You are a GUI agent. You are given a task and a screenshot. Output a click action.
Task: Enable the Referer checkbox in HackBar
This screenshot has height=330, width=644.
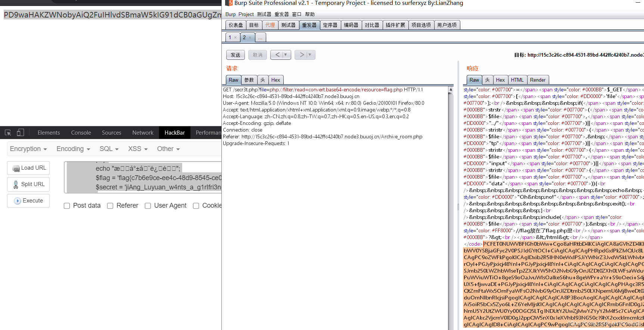(110, 206)
